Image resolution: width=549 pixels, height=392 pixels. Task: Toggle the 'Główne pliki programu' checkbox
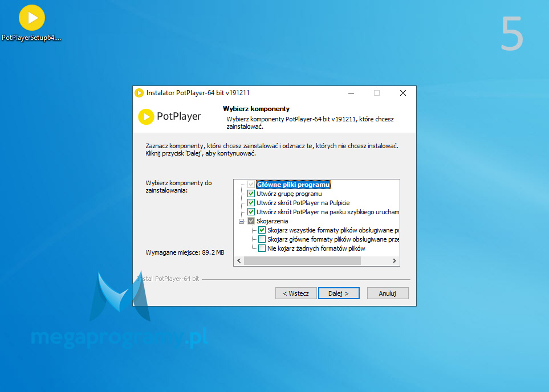(x=251, y=185)
